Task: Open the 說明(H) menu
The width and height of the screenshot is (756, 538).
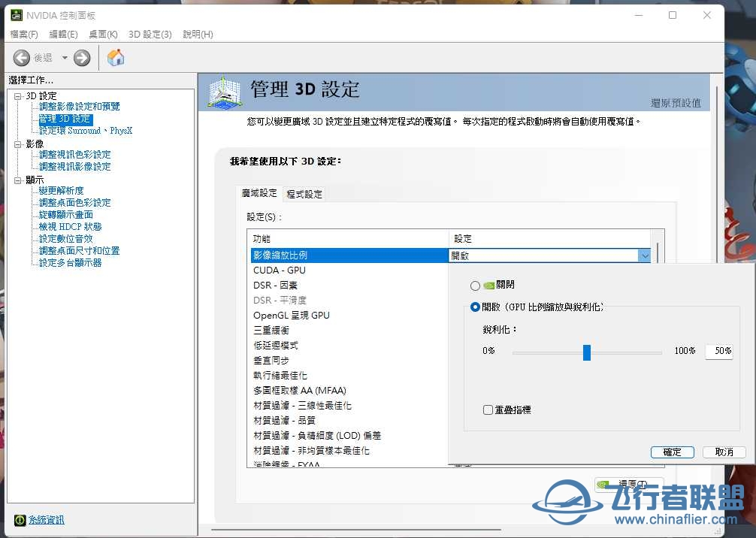Action: [x=198, y=35]
